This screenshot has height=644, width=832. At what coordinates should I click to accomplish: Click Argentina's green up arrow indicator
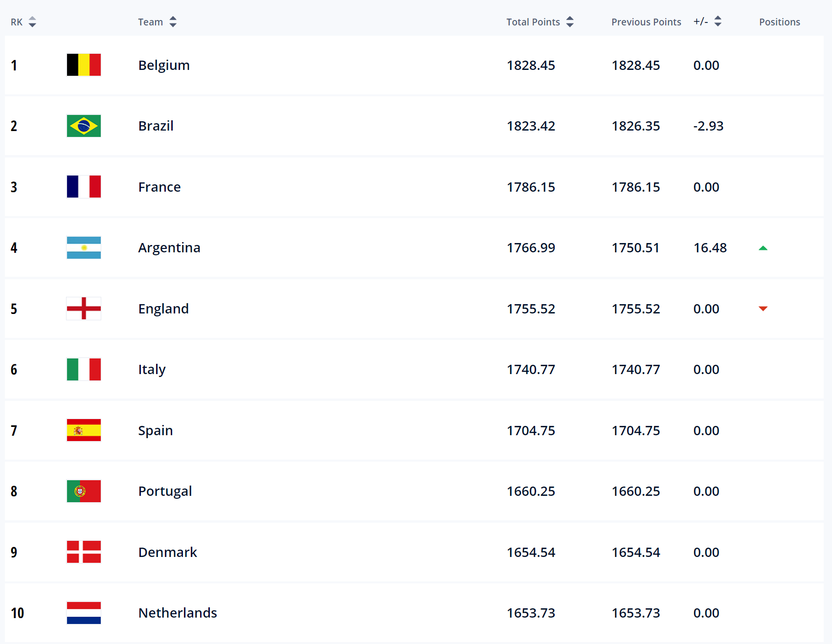[x=763, y=248]
